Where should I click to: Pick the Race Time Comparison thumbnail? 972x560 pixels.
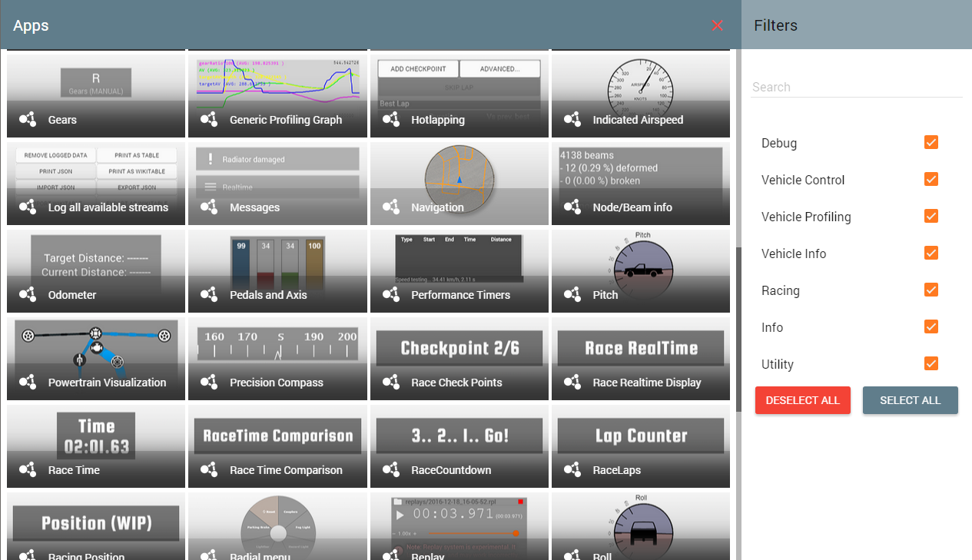pyautogui.click(x=277, y=446)
